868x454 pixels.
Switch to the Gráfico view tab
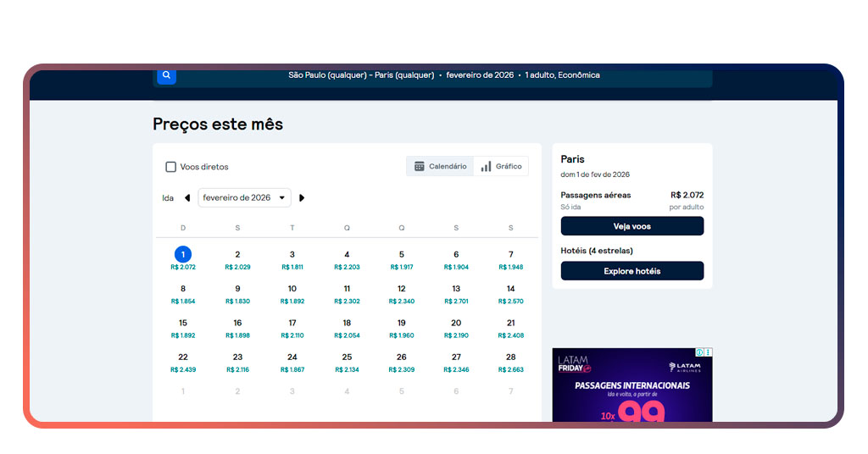501,167
